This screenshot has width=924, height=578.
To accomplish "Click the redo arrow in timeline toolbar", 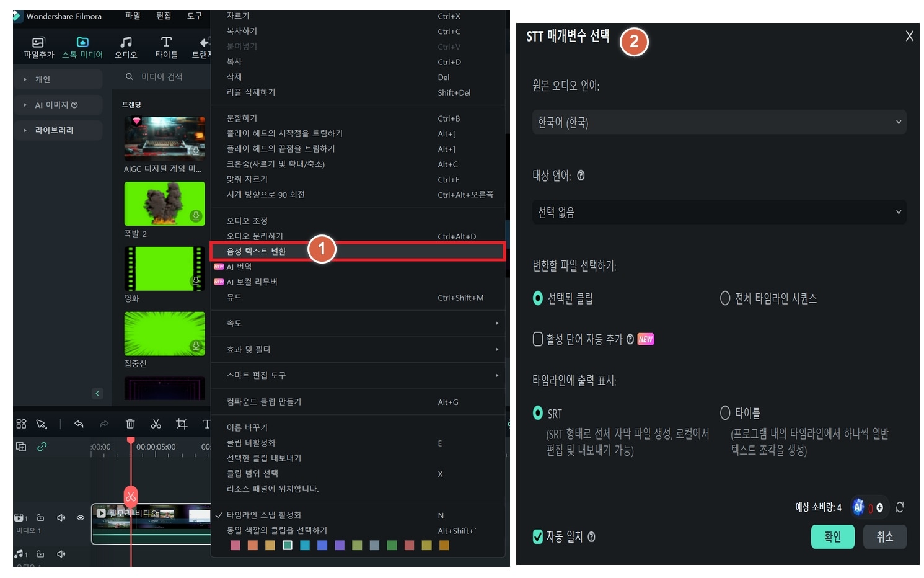I will (104, 424).
